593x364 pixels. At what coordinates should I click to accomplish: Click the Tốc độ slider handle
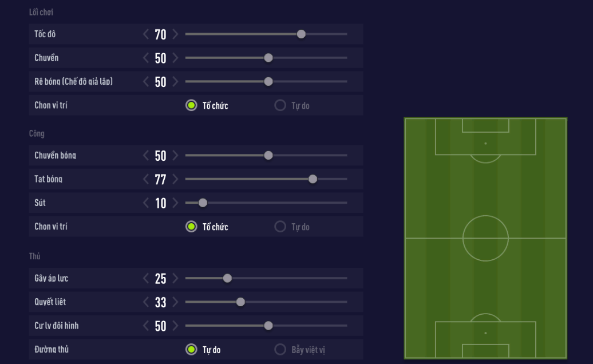302,34
